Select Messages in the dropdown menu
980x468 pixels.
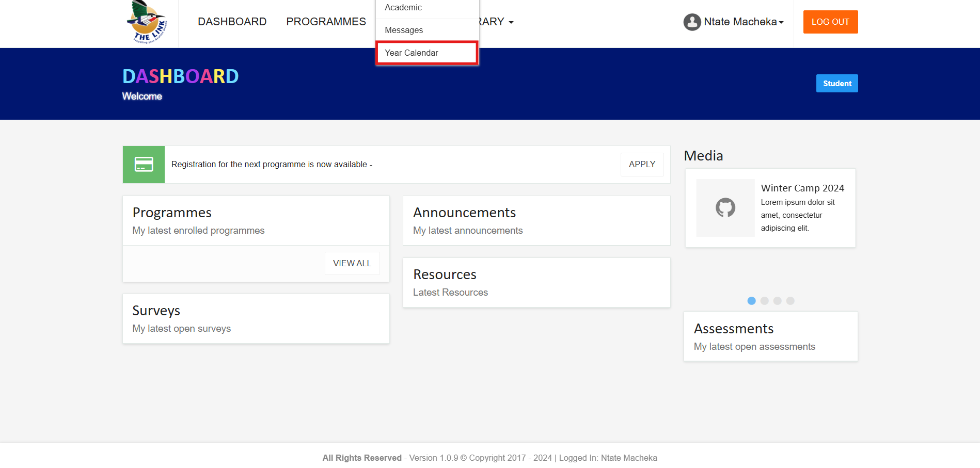click(x=404, y=30)
